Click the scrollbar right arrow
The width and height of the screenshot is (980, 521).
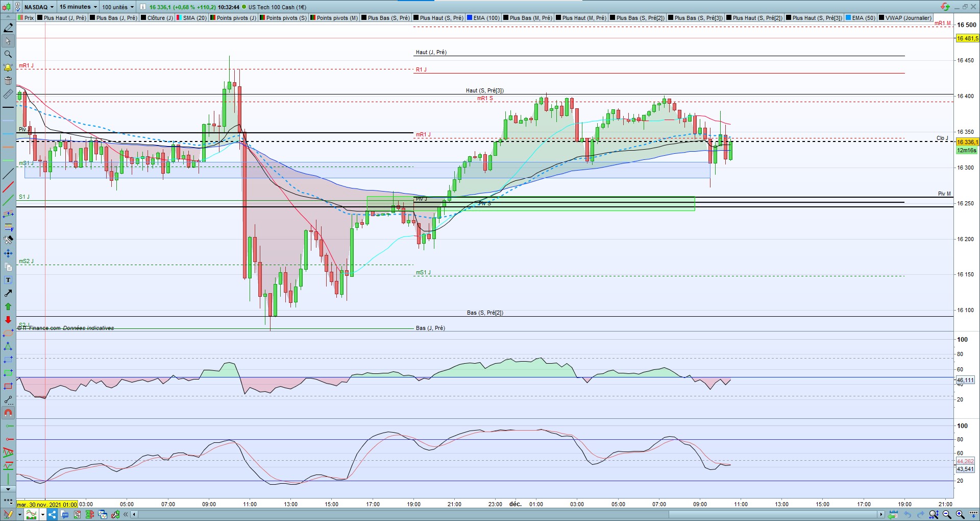pos(881,514)
